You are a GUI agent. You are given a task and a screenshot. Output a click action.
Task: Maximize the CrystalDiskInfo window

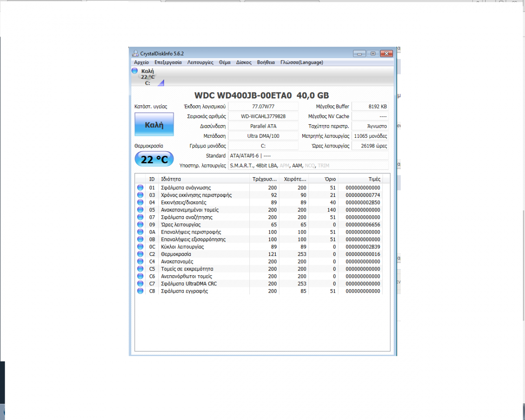tap(373, 53)
